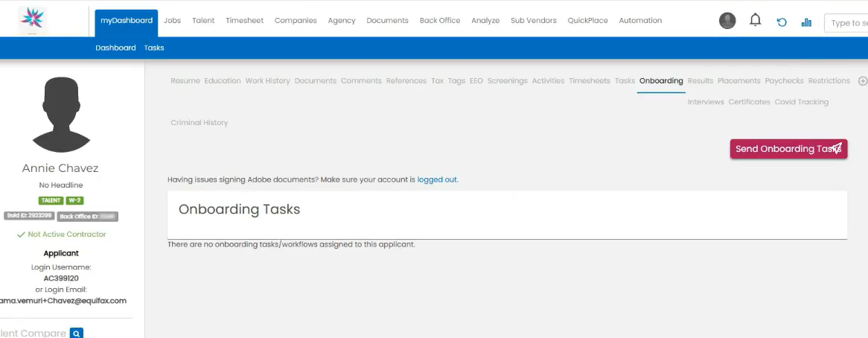Screen dimensions: 868x338
Task: Switch to the EEO tab
Action: (x=476, y=80)
